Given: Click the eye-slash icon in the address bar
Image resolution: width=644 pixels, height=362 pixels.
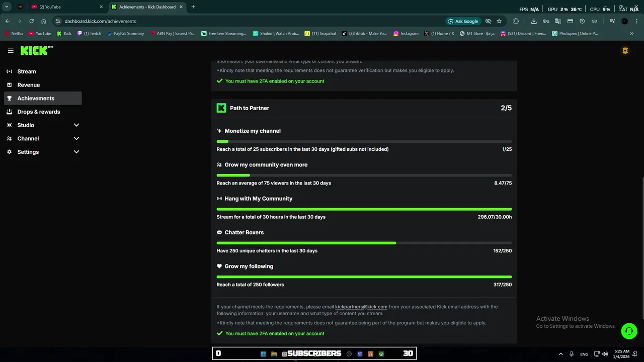Looking at the screenshot, I should (x=488, y=21).
